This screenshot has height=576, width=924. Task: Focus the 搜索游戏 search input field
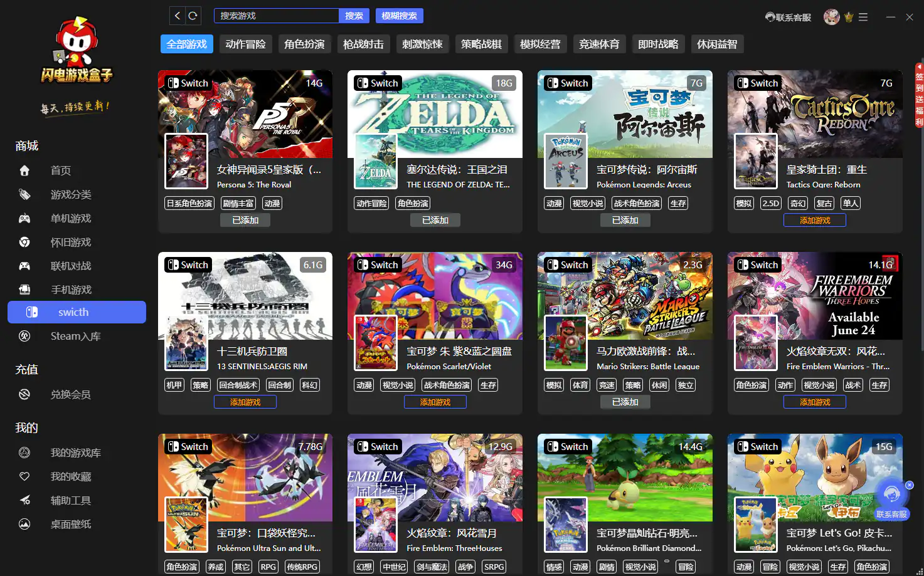coord(277,16)
